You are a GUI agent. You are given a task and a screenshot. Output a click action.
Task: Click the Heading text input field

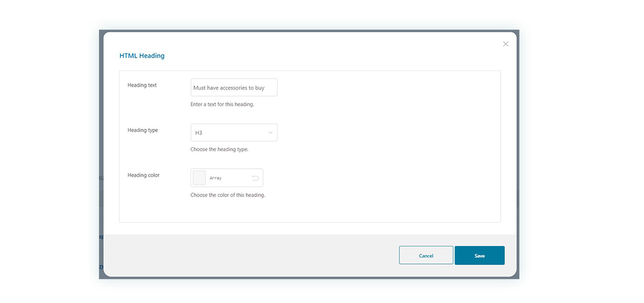[x=234, y=88]
